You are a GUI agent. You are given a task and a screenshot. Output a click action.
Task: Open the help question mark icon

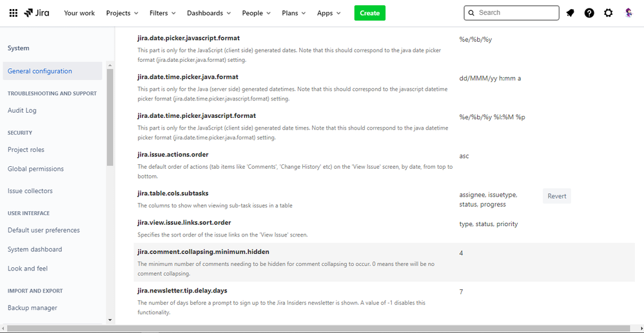(x=589, y=13)
